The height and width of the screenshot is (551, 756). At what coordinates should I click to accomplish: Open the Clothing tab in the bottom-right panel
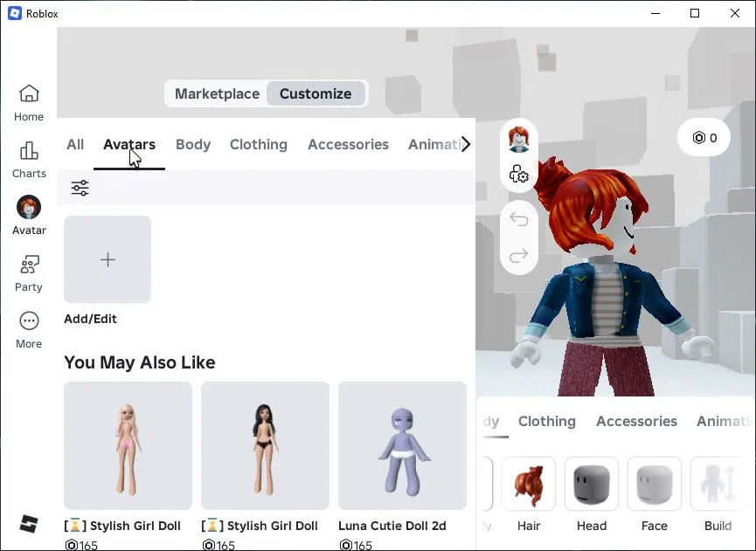[547, 422]
